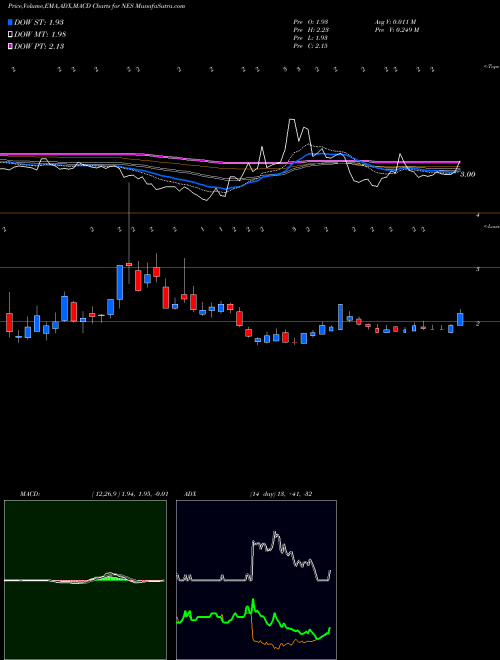Viewport: 500px width, 660px height.
Task: Click the '3' price axis label
Action: [478, 269]
